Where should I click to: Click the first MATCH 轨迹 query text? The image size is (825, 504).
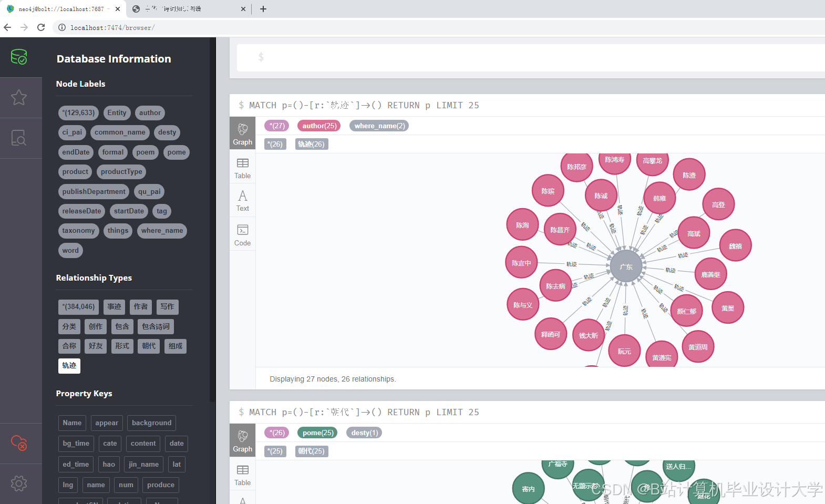364,106
